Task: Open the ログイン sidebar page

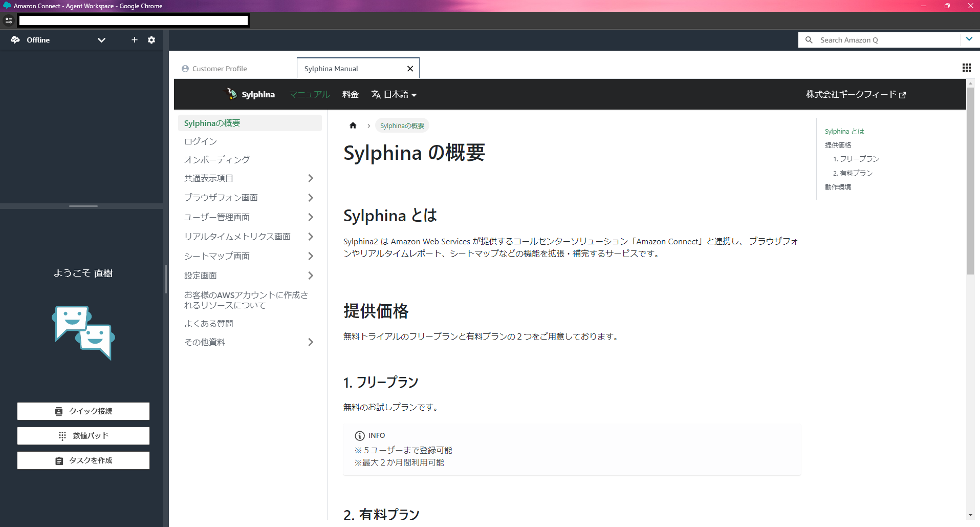Action: coord(201,141)
